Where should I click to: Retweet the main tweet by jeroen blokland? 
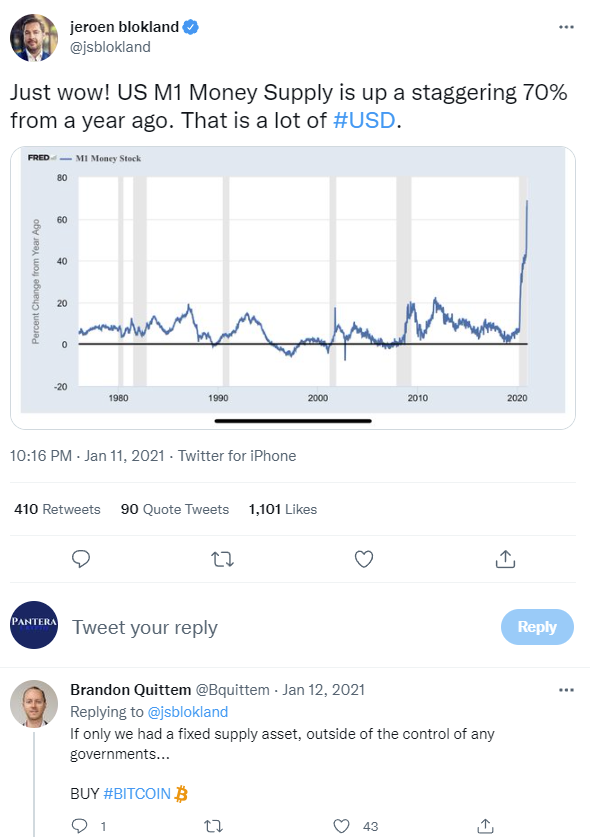[222, 559]
